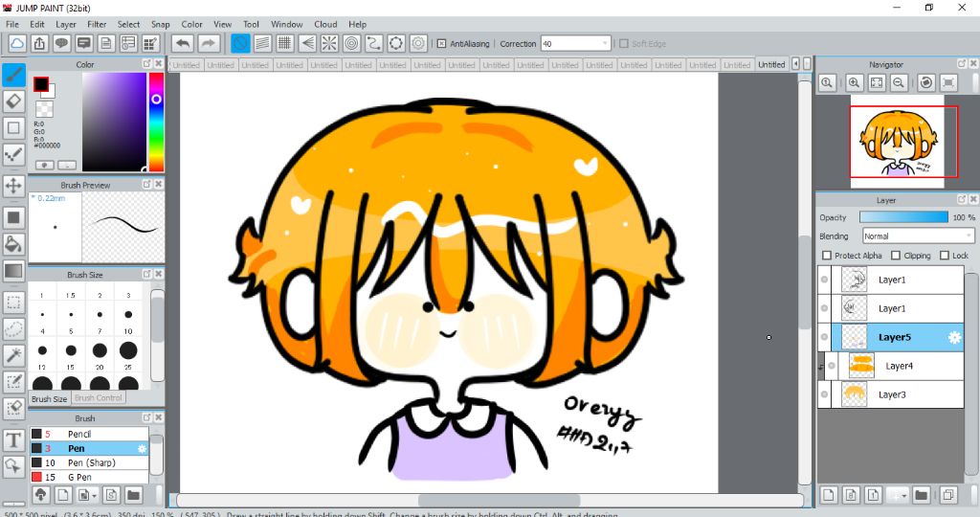The height and width of the screenshot is (517, 980).
Task: Enable parallel lines snap
Action: point(262,44)
